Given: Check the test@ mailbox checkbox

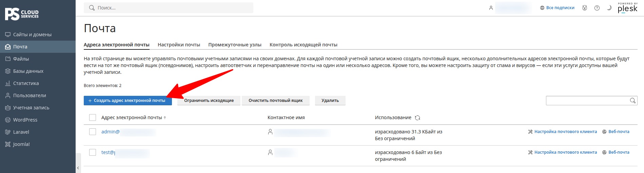Looking at the screenshot, I should (93, 152).
